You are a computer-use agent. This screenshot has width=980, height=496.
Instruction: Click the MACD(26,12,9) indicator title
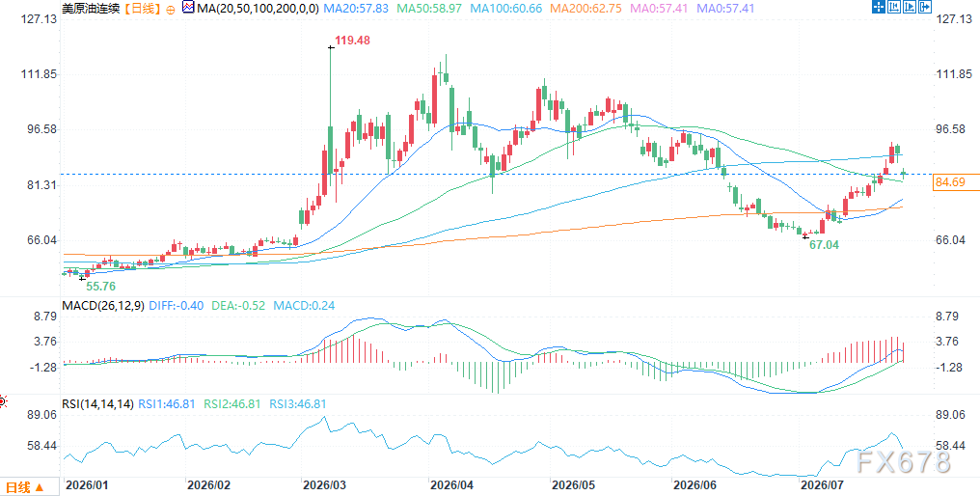coord(103,306)
